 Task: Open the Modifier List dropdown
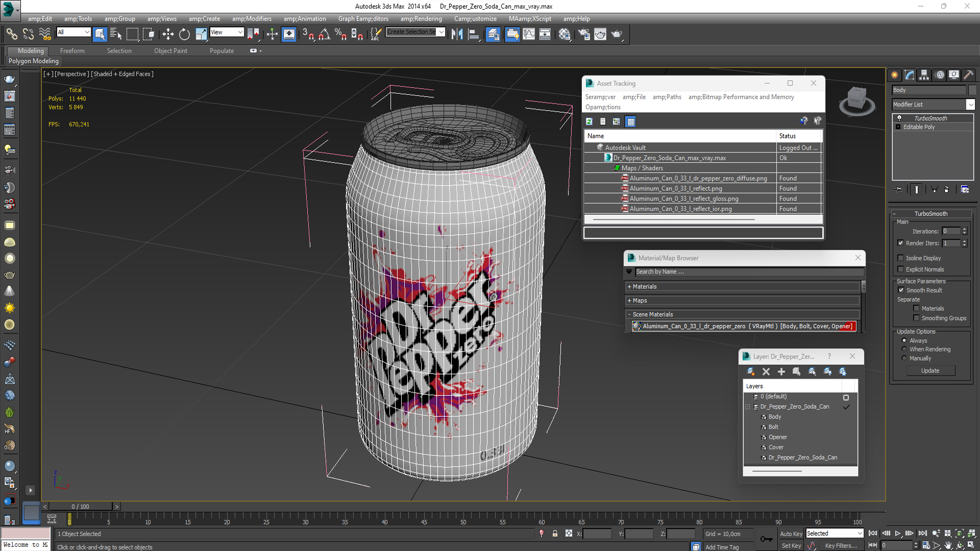pos(970,104)
